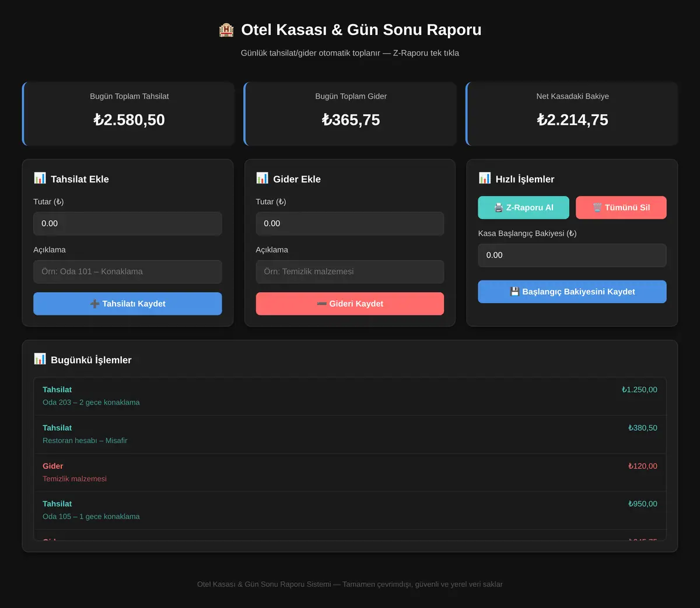Focus the Tutar field under Tahsilat Ekle
The height and width of the screenshot is (608, 700).
(x=128, y=224)
